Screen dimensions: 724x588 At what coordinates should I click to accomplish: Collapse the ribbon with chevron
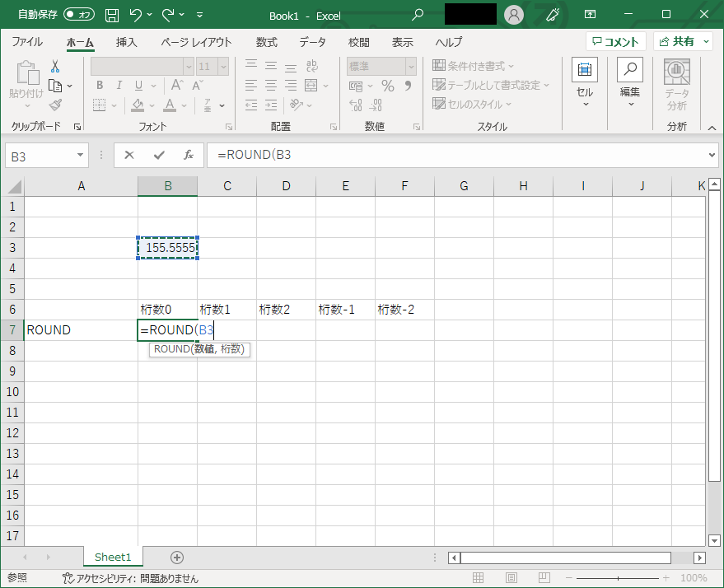tap(712, 128)
